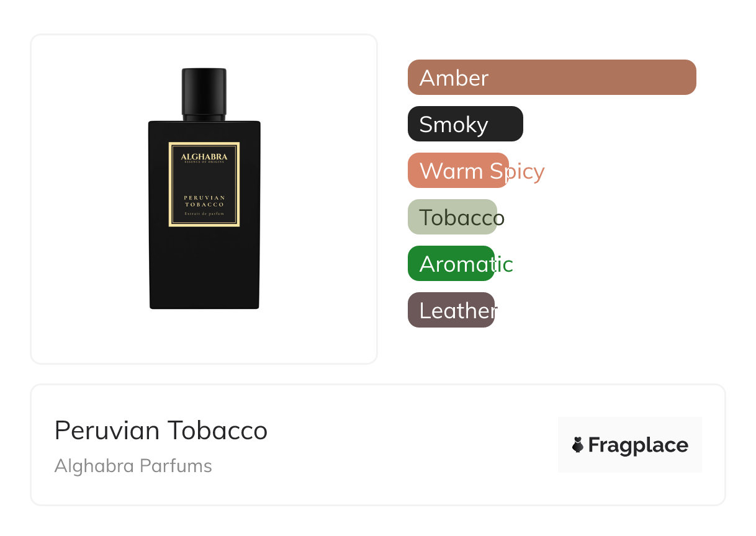Select the Smoky accord bar

pos(466,124)
